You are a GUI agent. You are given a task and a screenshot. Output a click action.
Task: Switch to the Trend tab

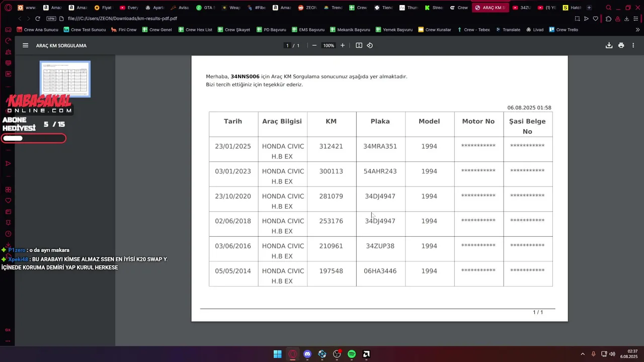coord(333,8)
